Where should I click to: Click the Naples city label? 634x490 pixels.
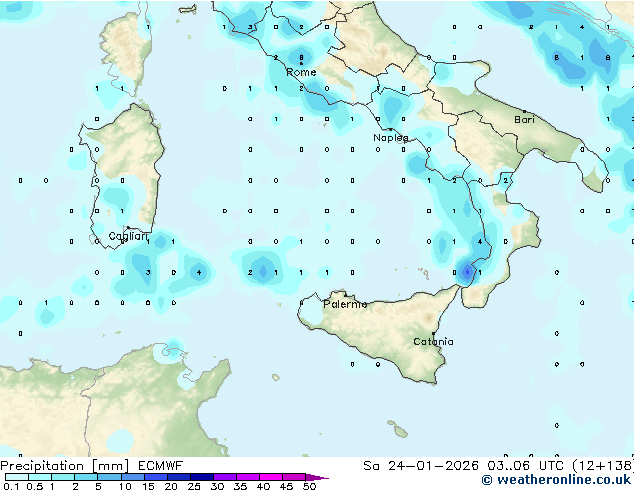(391, 138)
